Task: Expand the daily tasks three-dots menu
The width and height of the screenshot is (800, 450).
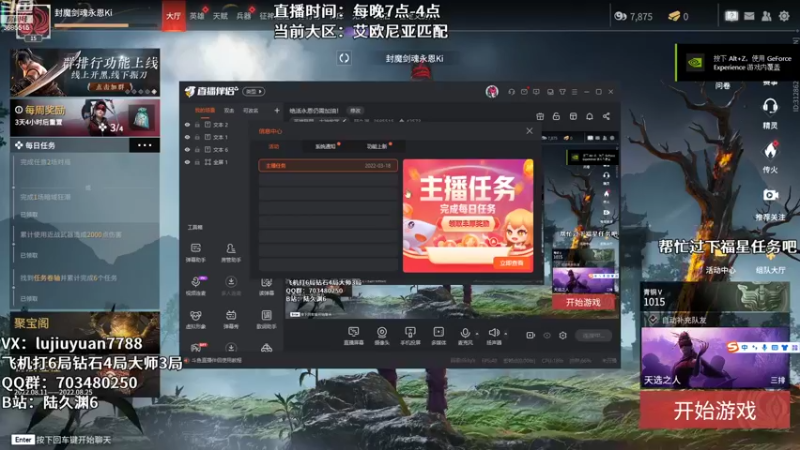Action: click(x=145, y=145)
